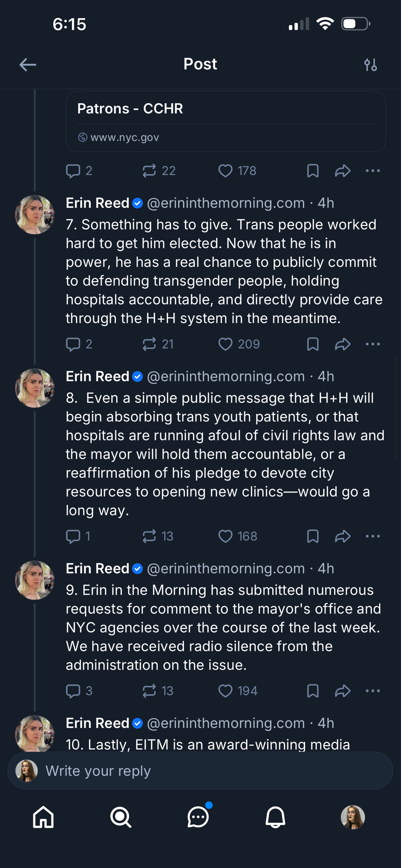Repost post 9 about requests for comment
Screen dimensions: 401x868
(x=149, y=691)
